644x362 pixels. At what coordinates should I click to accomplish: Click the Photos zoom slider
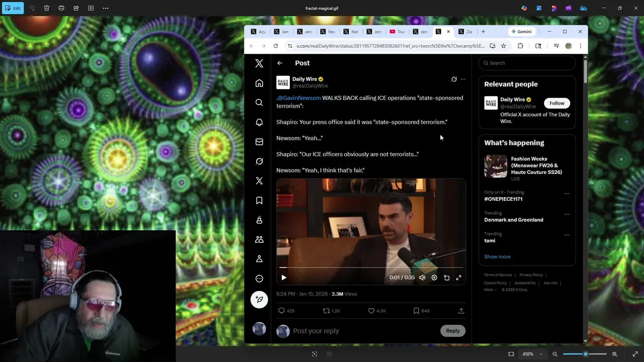point(585,354)
